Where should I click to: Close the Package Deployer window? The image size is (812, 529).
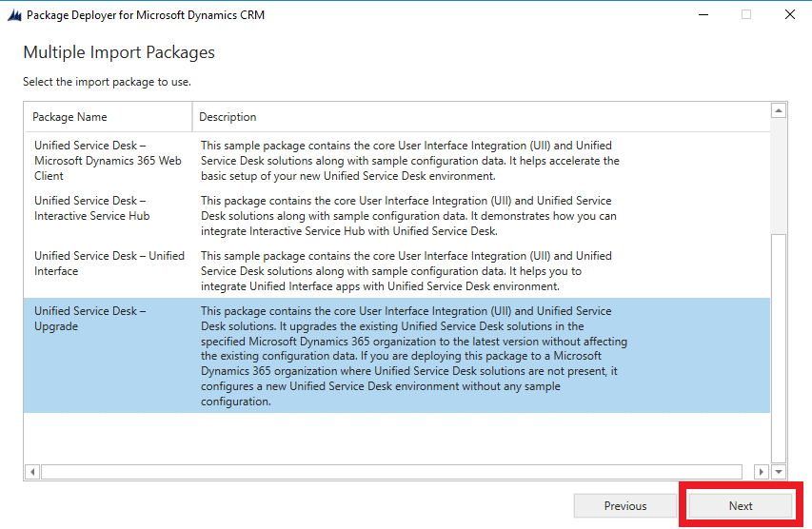click(x=790, y=14)
